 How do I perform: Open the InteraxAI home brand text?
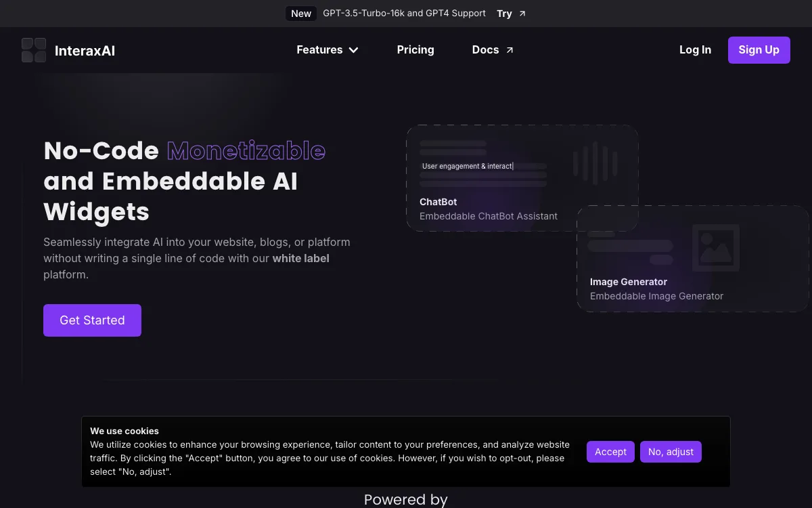(85, 51)
